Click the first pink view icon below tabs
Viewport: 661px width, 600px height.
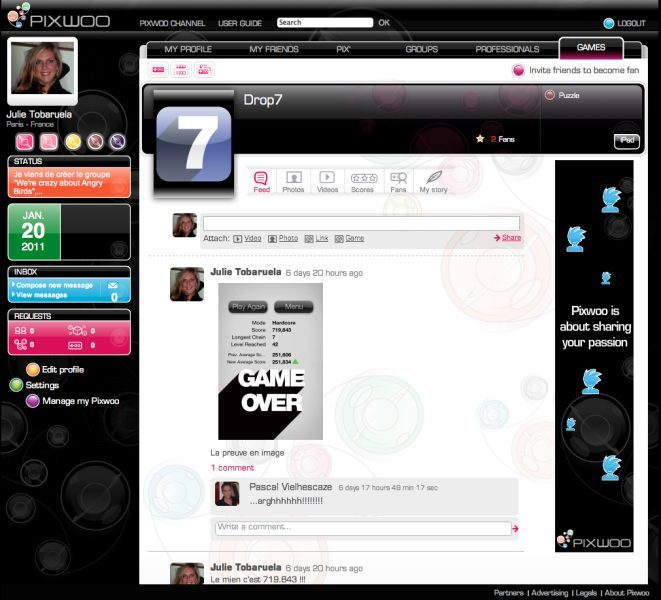tap(159, 70)
